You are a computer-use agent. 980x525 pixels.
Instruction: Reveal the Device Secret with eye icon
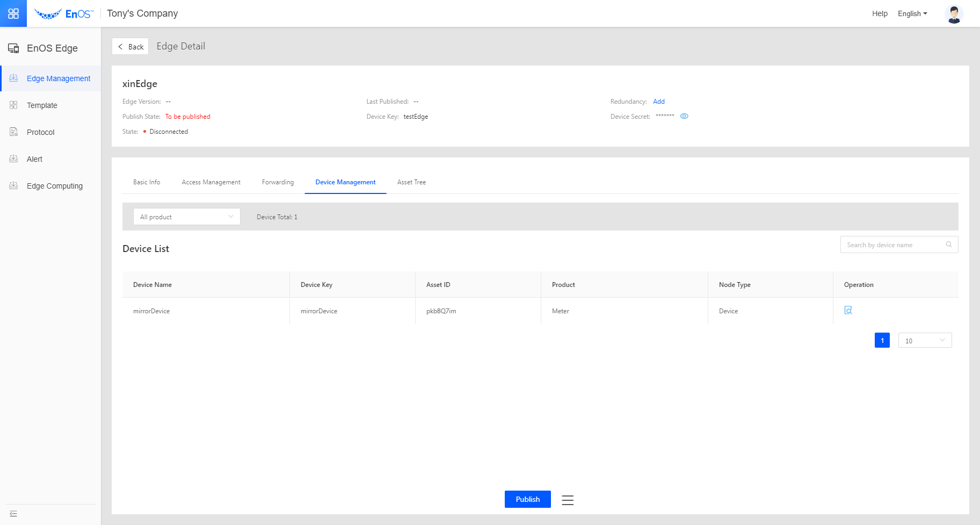[684, 116]
